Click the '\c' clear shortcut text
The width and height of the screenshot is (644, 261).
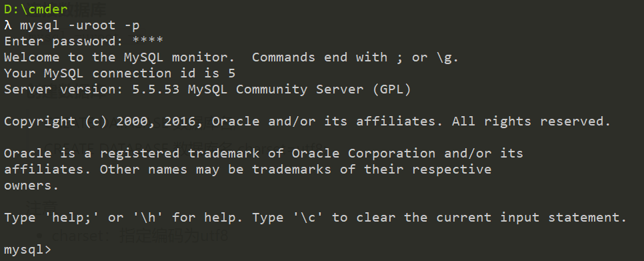[x=308, y=218]
